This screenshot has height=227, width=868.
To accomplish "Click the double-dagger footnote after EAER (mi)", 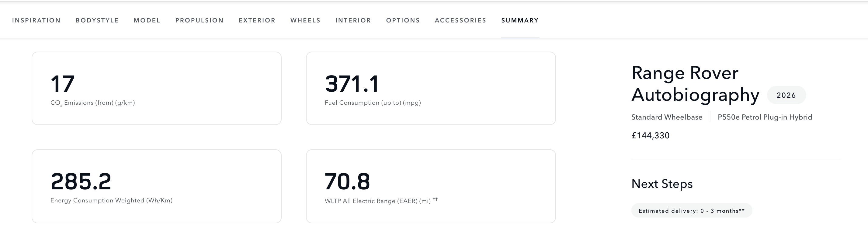I will (x=435, y=199).
